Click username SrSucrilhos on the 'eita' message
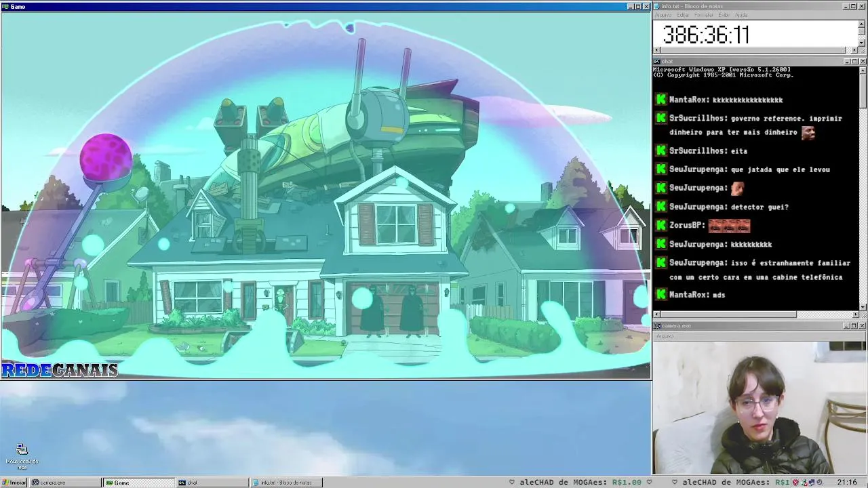The width and height of the screenshot is (868, 488). point(697,150)
